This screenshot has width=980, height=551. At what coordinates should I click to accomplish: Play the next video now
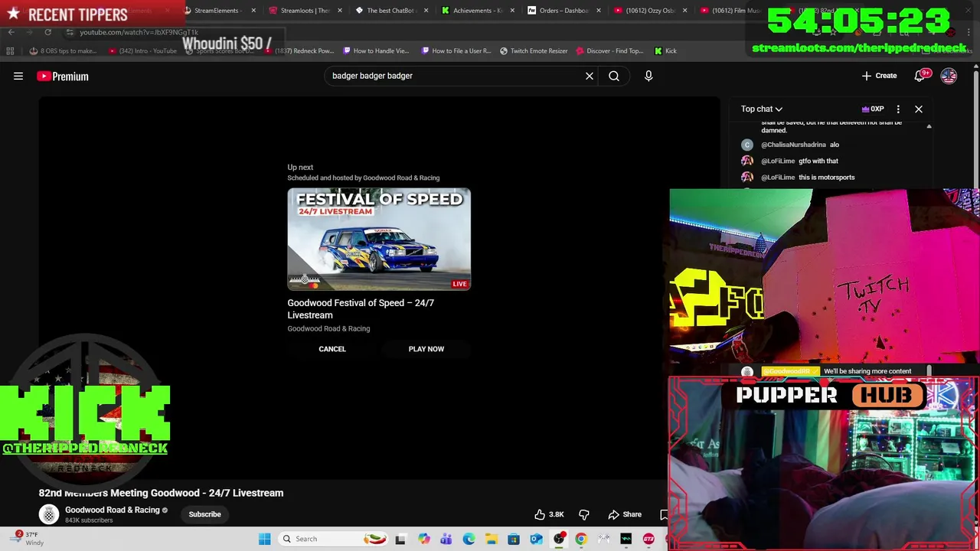(x=426, y=349)
